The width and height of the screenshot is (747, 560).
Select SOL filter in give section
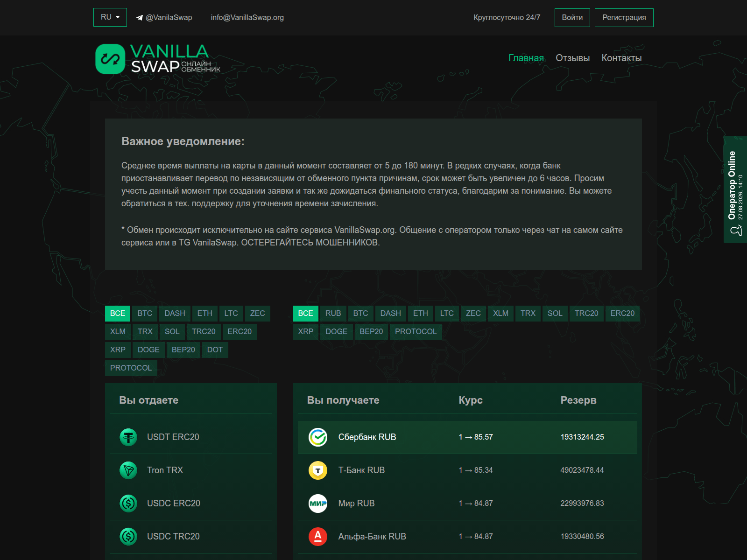172,332
